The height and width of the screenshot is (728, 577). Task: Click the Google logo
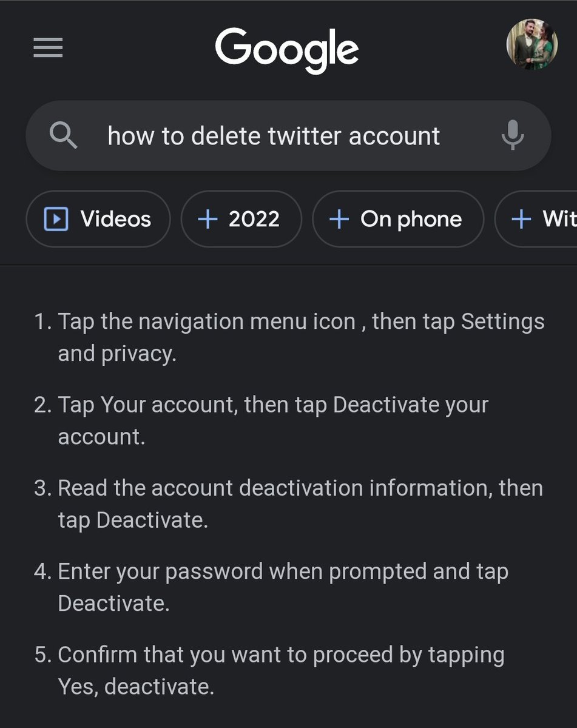pyautogui.click(x=287, y=51)
